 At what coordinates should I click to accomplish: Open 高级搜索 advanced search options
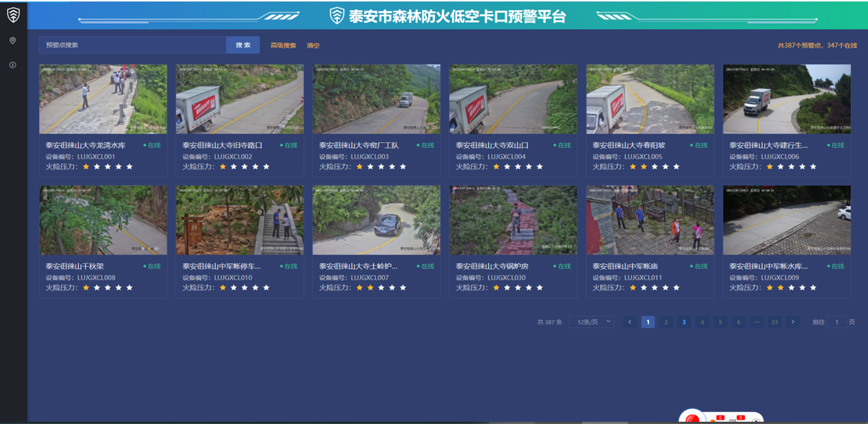coord(283,46)
